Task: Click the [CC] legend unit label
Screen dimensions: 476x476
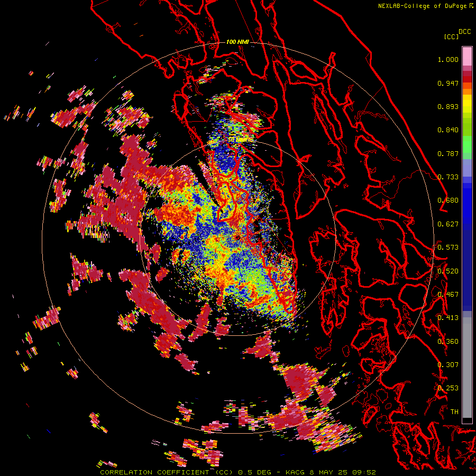Action: (451, 36)
